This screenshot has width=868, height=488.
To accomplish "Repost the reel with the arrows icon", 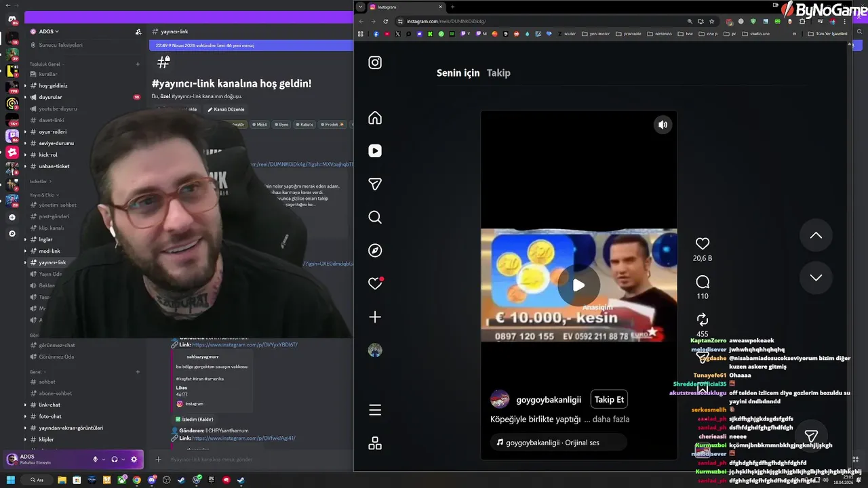I will click(x=703, y=319).
